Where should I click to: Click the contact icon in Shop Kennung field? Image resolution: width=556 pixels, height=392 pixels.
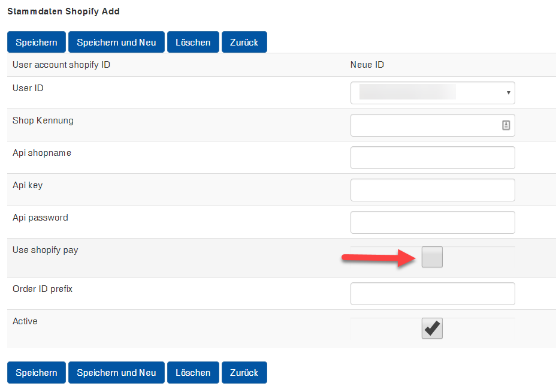point(506,125)
